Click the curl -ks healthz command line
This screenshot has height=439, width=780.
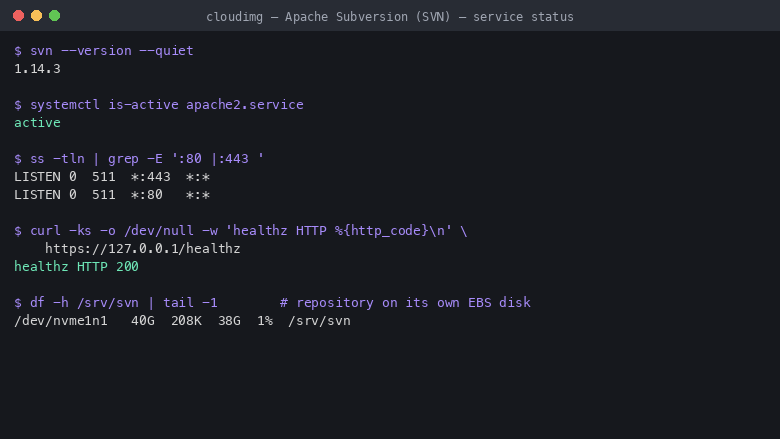[x=241, y=231]
